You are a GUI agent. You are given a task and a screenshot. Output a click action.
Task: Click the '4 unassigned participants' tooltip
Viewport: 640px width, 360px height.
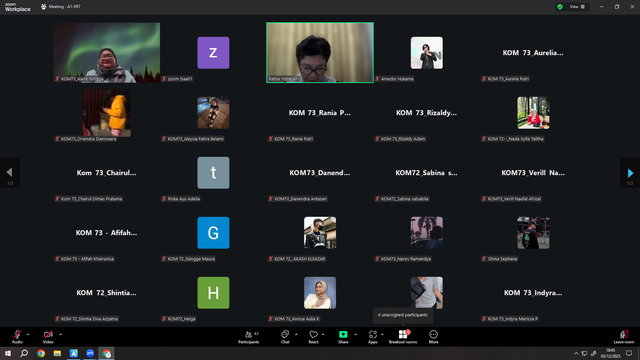pyautogui.click(x=402, y=315)
